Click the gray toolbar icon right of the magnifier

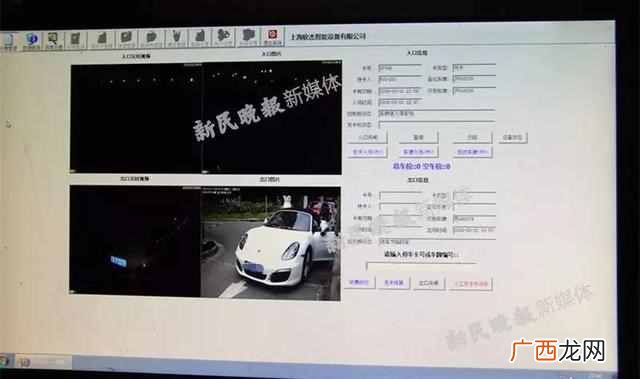click(76, 40)
